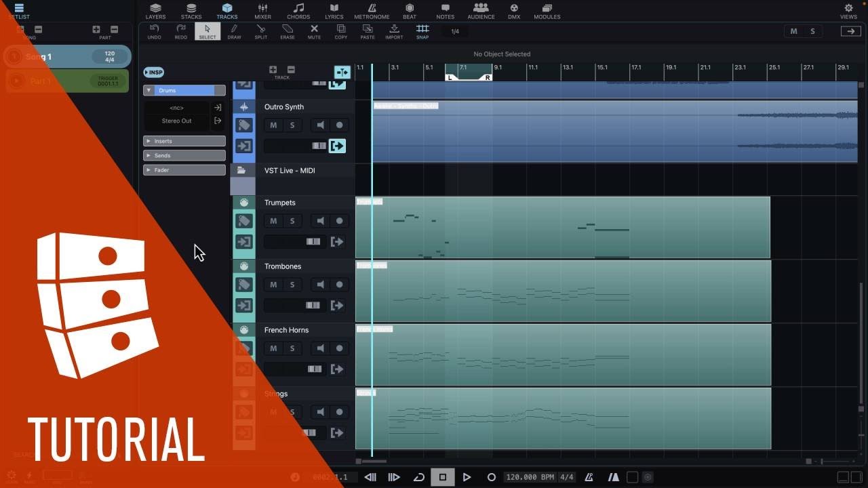The image size is (868, 488).
Task: Adjust the Trombones volume slider
Action: click(295, 305)
